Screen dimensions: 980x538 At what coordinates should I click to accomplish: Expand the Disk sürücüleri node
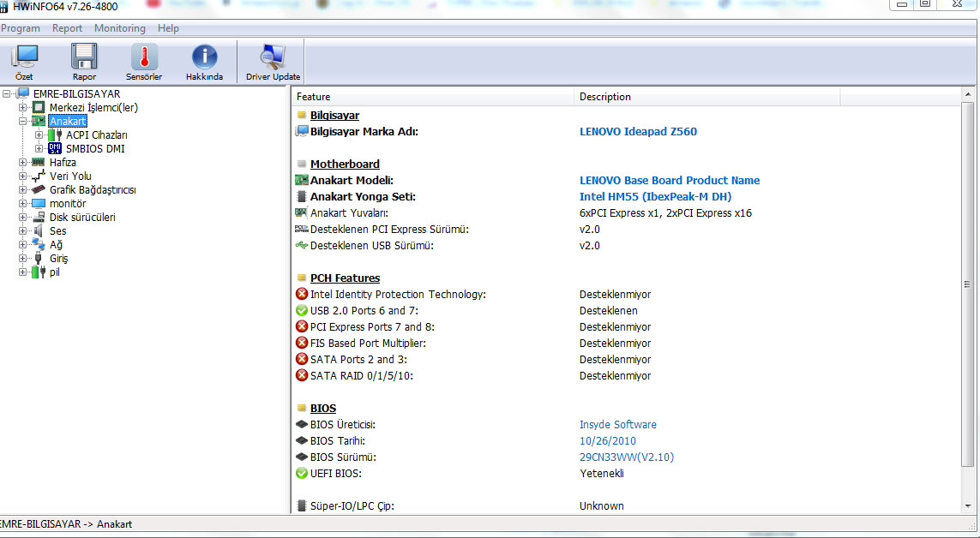[22, 218]
